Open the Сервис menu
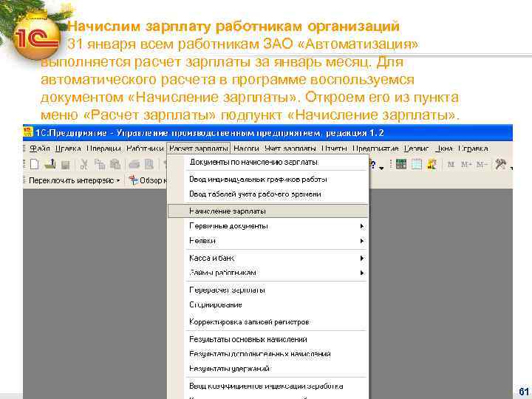Screen dimensions: 532x399 pyautogui.click(x=416, y=149)
